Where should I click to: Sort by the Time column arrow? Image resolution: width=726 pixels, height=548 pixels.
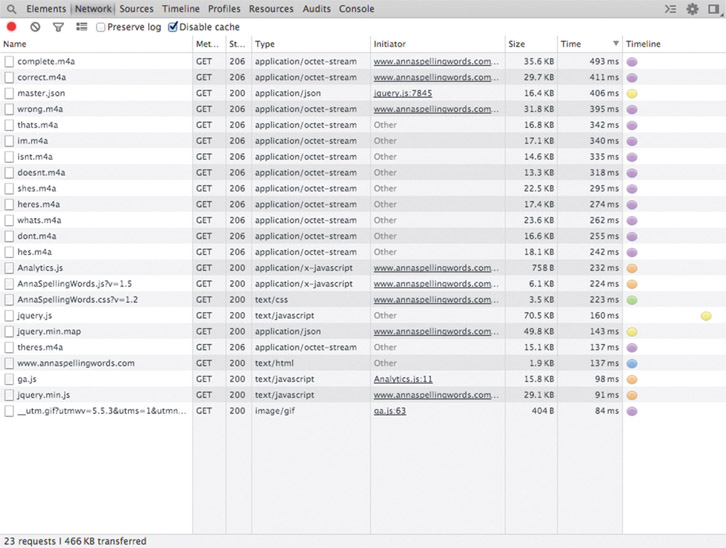[615, 44]
